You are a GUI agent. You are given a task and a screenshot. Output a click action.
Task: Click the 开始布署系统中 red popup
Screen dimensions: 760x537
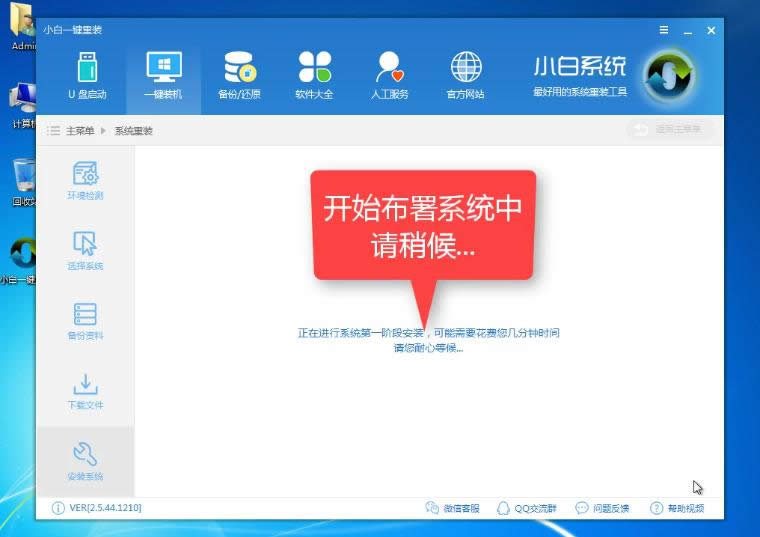pos(423,225)
